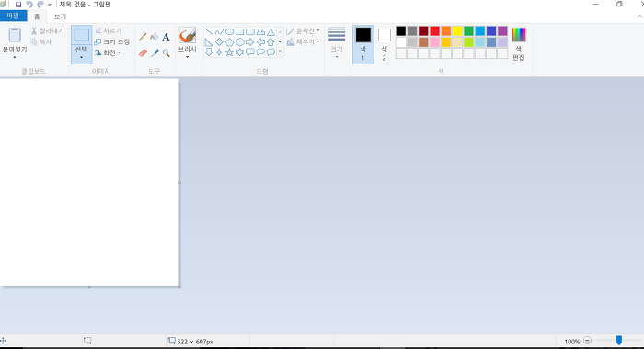Switch to the View (보기) tab
Image resolution: width=644 pixels, height=349 pixels.
pyautogui.click(x=61, y=17)
